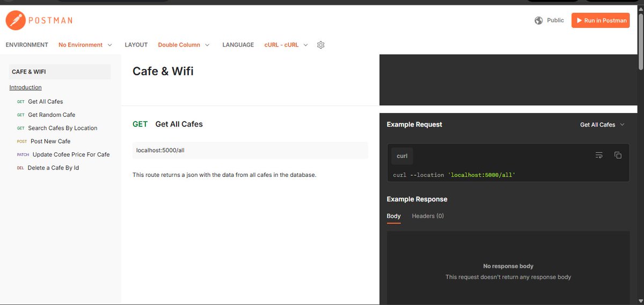644x305 pixels.
Task: Click the globe icon beside Public
Action: click(539, 20)
